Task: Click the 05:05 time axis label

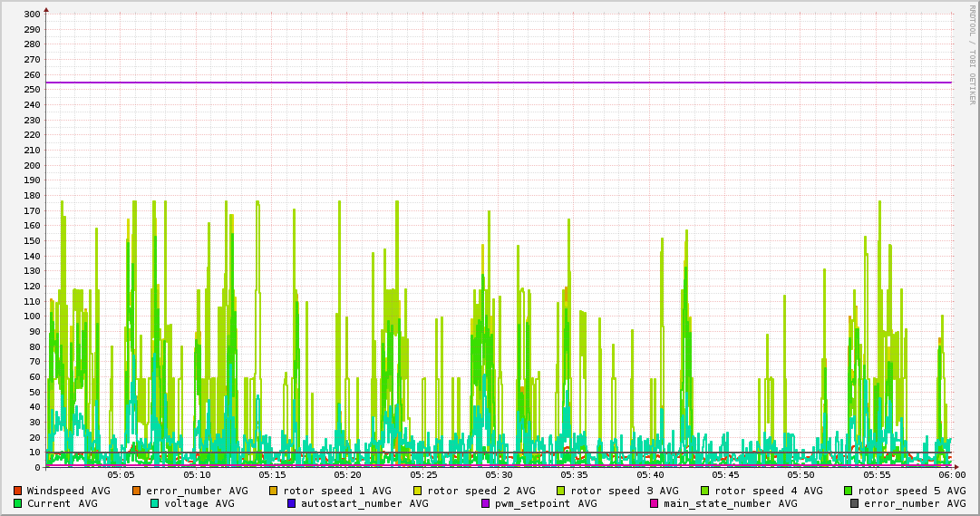Action: [x=121, y=474]
